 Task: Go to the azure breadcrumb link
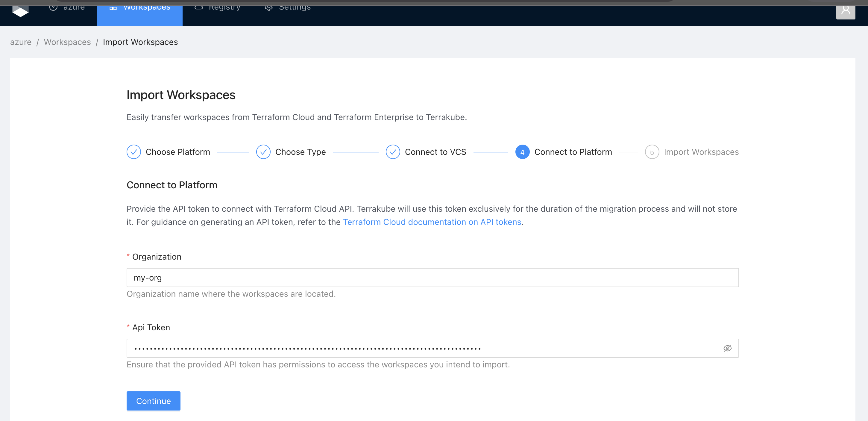click(x=21, y=42)
